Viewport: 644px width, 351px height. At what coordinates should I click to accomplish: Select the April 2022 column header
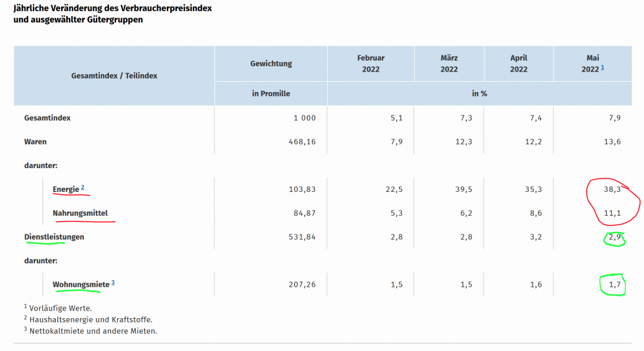click(518, 64)
